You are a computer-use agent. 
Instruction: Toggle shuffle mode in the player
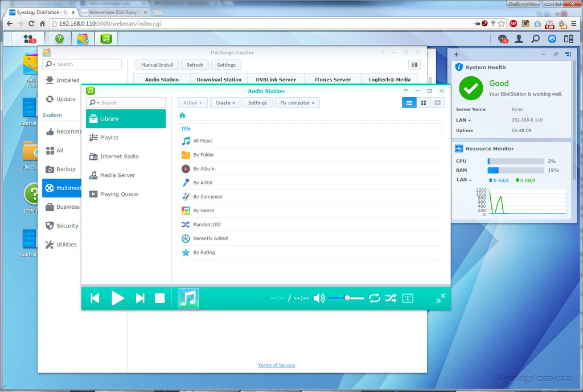(391, 298)
